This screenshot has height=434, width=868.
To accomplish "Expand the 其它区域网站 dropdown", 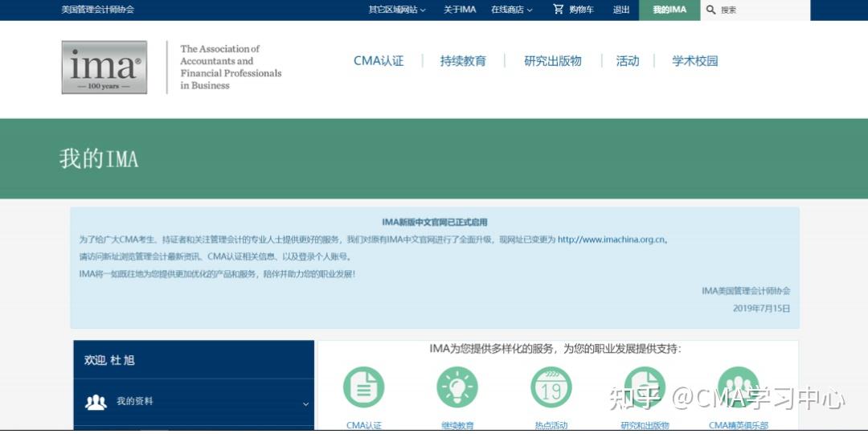I will coord(397,10).
